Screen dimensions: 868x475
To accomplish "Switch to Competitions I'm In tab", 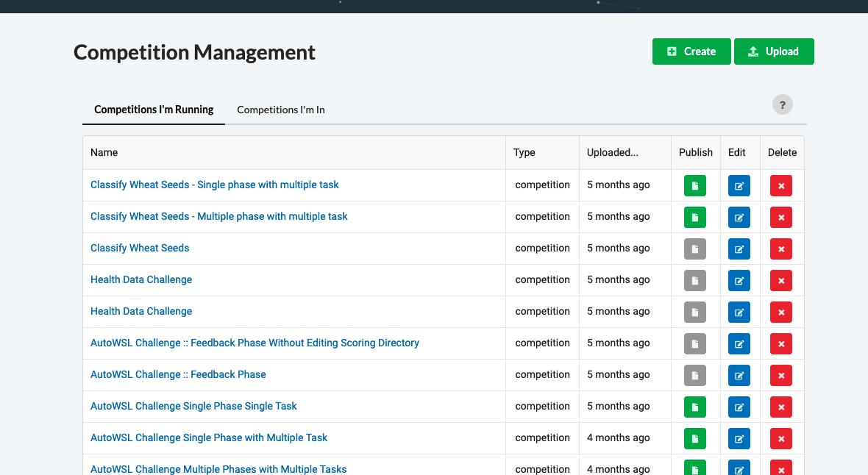I will click(x=280, y=110).
